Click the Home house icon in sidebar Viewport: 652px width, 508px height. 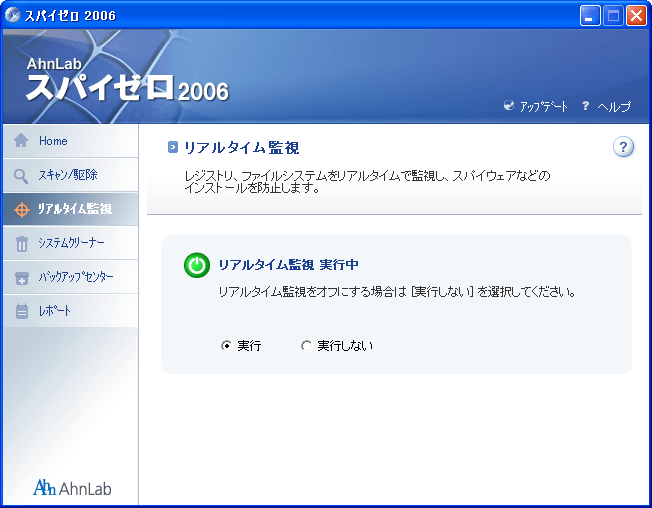click(x=21, y=141)
